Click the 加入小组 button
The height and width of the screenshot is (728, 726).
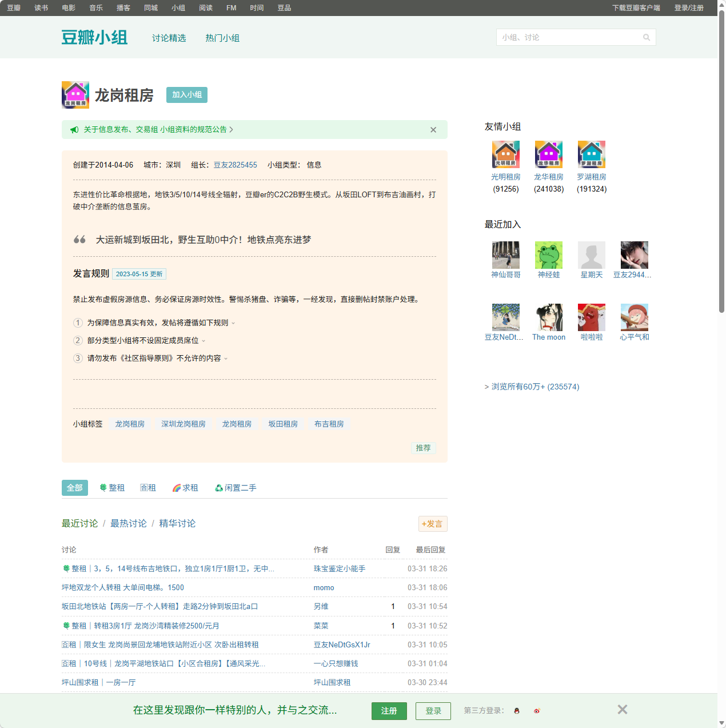186,95
